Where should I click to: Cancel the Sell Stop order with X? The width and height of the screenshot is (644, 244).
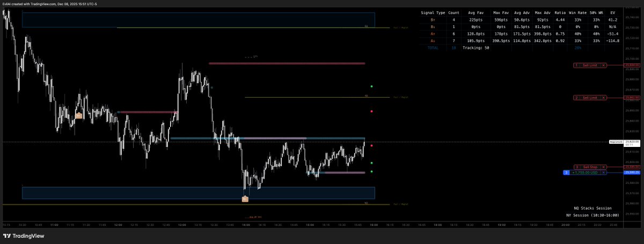click(604, 167)
